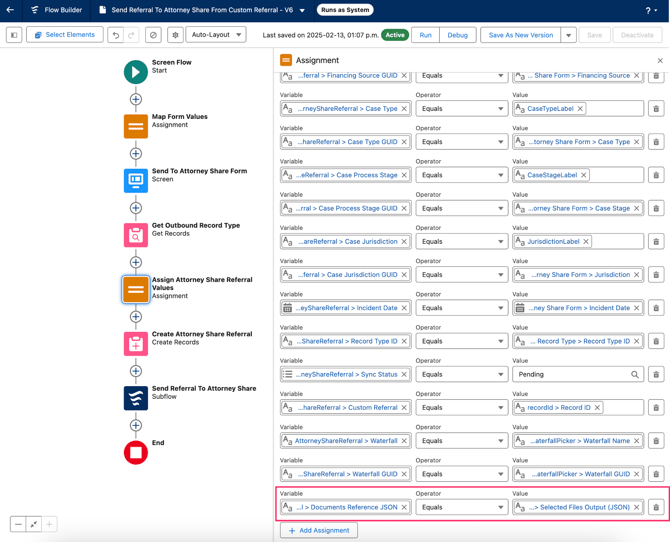Add element after Screen Flow Start node
The width and height of the screenshot is (670, 542).
point(136,99)
